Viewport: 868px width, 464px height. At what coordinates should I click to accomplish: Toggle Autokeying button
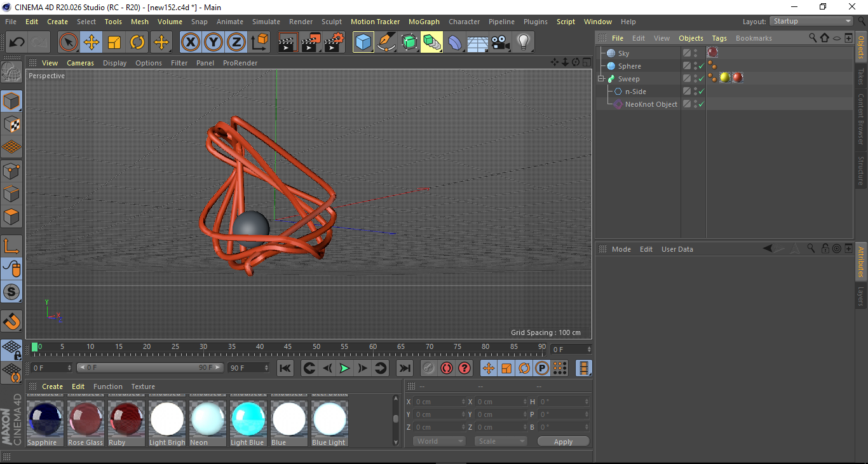447,368
